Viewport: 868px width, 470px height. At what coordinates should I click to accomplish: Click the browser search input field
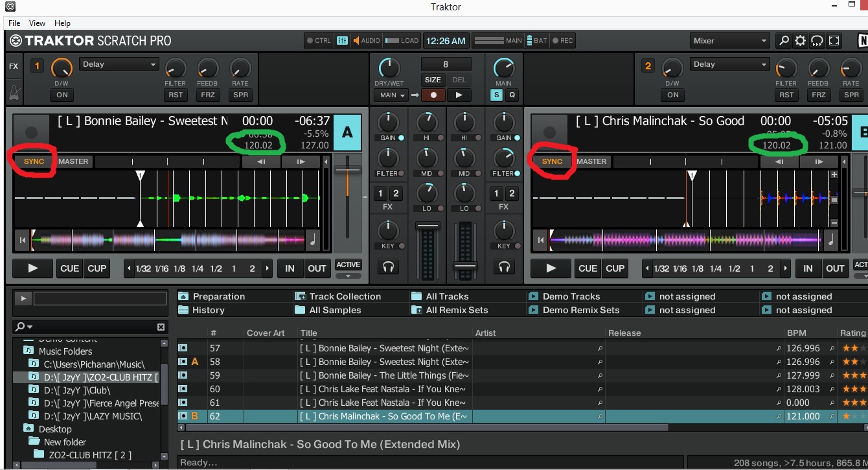click(100, 298)
